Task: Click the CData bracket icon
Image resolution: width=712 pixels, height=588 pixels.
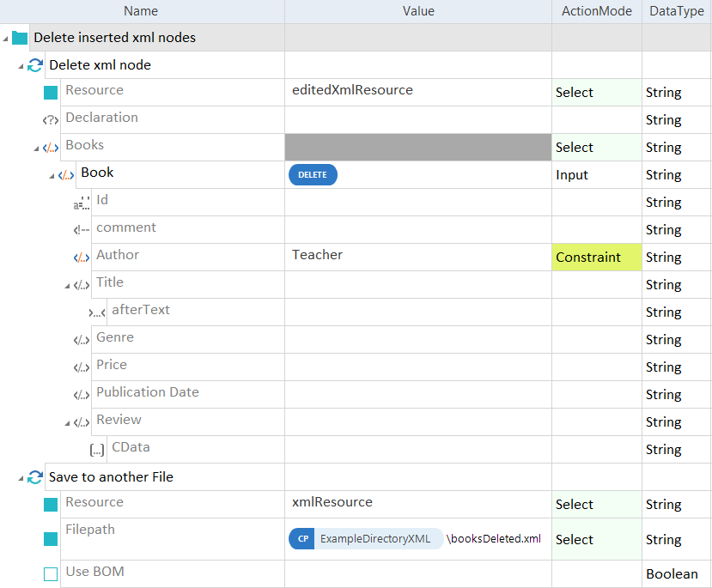Action: click(97, 449)
